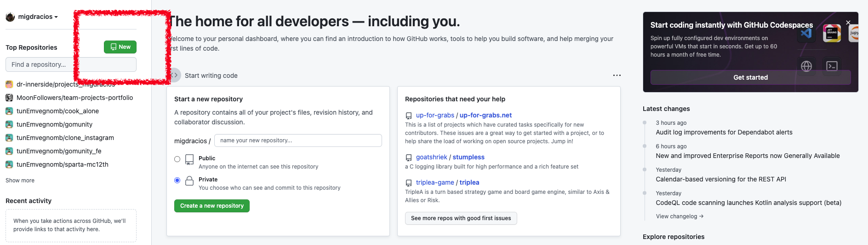Open the three-dot menu for Start writing code

617,76
